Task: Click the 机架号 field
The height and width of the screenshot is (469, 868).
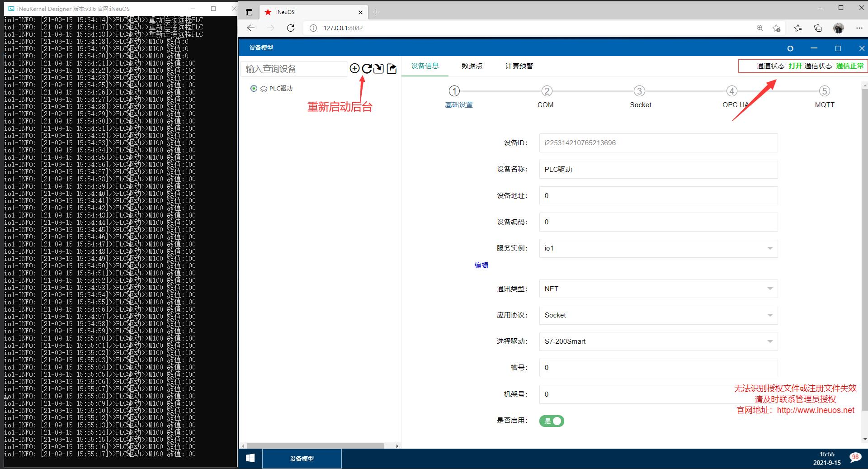Action: click(658, 394)
